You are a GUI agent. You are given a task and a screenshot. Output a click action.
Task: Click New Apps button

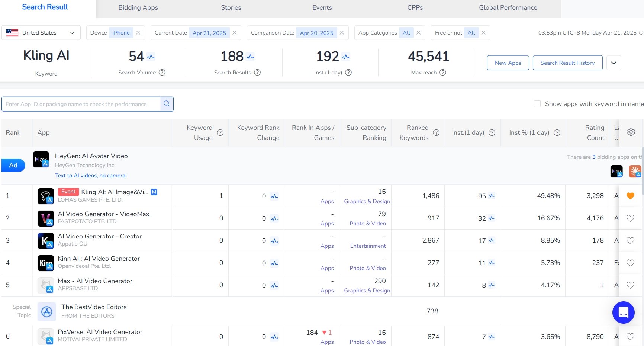508,63
